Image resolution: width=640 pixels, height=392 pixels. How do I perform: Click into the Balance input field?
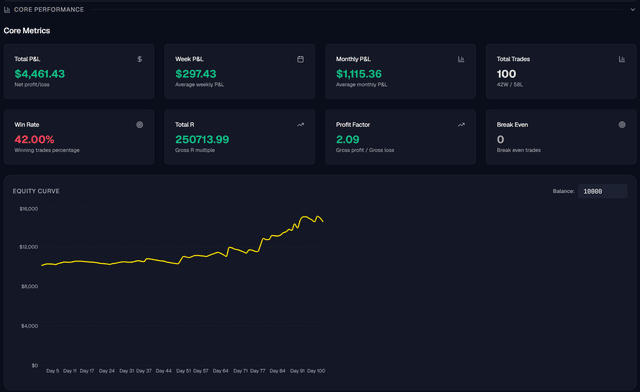point(602,191)
